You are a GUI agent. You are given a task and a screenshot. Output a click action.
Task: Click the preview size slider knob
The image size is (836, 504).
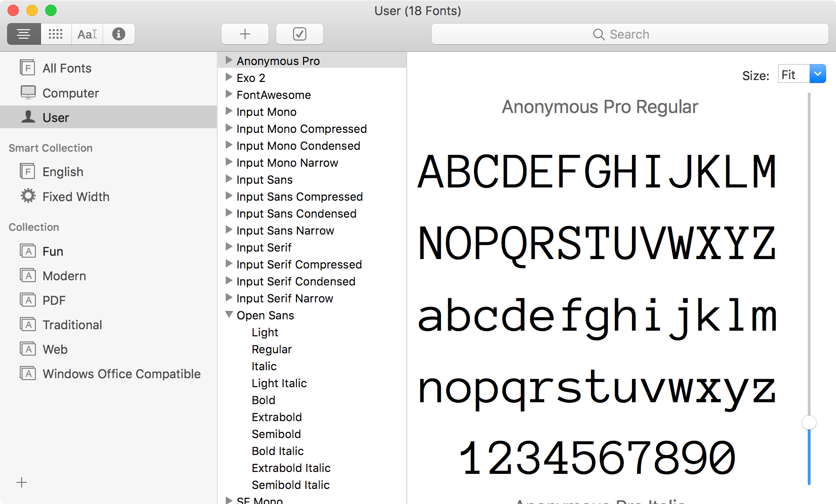[809, 423]
